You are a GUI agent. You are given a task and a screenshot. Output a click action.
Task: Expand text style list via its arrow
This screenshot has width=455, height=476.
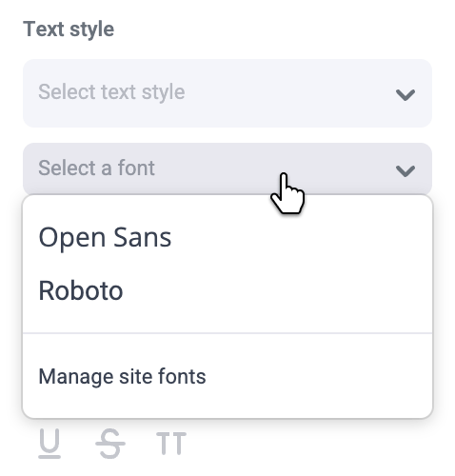pyautogui.click(x=406, y=94)
